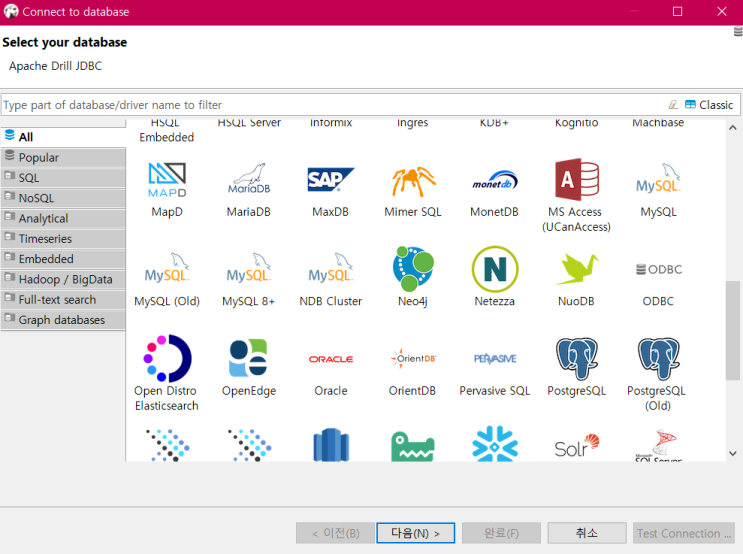Select the SQL Server icon in the bottom row

pyautogui.click(x=658, y=445)
